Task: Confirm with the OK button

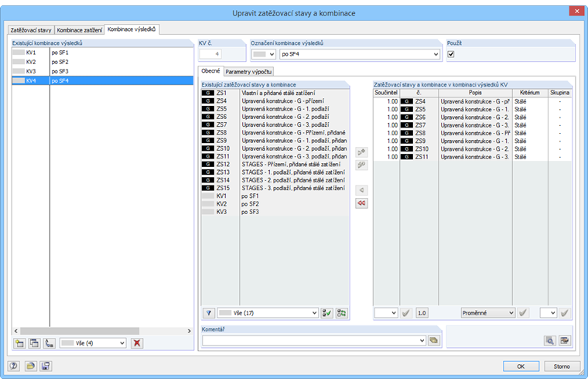Action: (x=521, y=366)
